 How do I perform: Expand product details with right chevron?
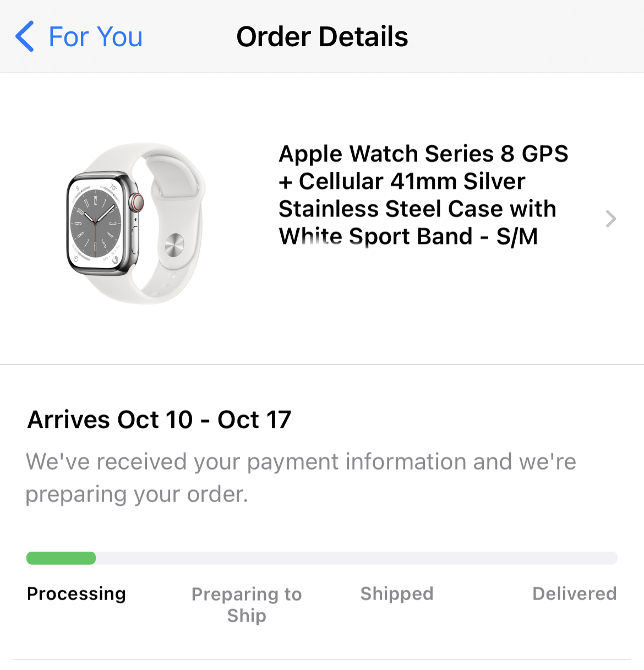[610, 219]
